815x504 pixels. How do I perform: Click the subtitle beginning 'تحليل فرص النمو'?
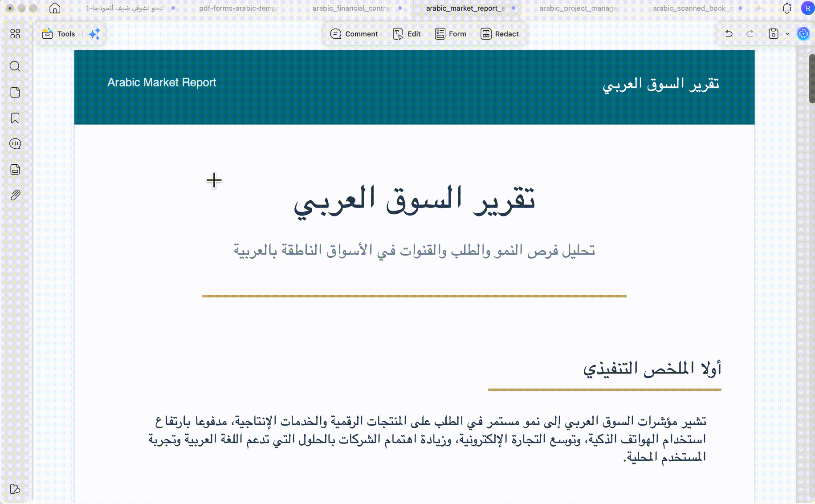(x=414, y=251)
